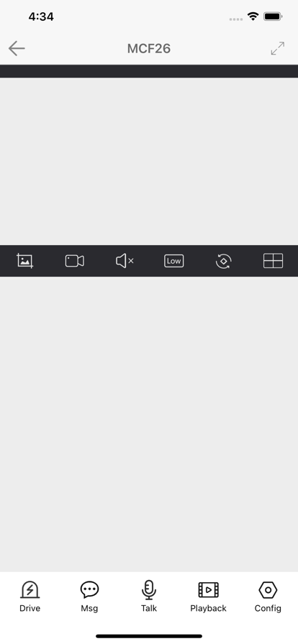This screenshot has height=644, width=298.
Task: Open the Msg tab
Action: coord(89,597)
